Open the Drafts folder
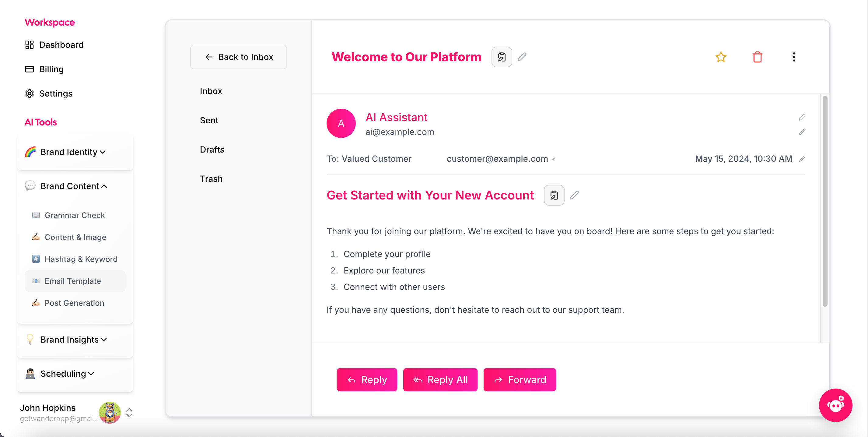 212,150
